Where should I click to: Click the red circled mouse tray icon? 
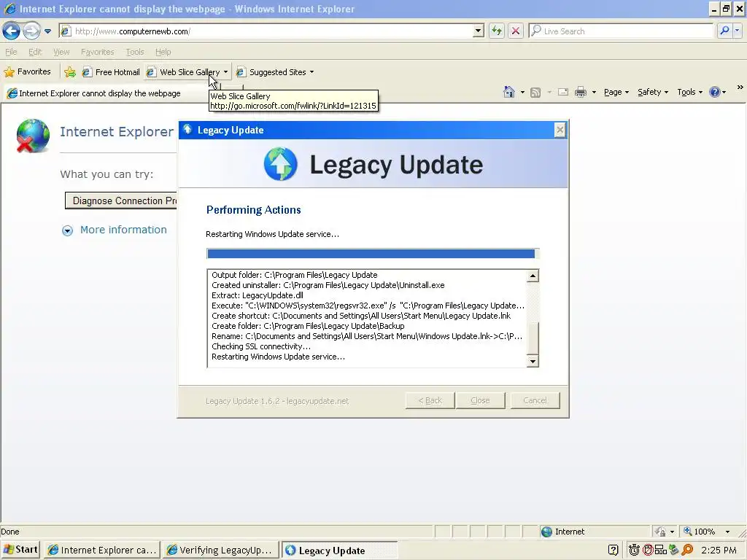[648, 550]
